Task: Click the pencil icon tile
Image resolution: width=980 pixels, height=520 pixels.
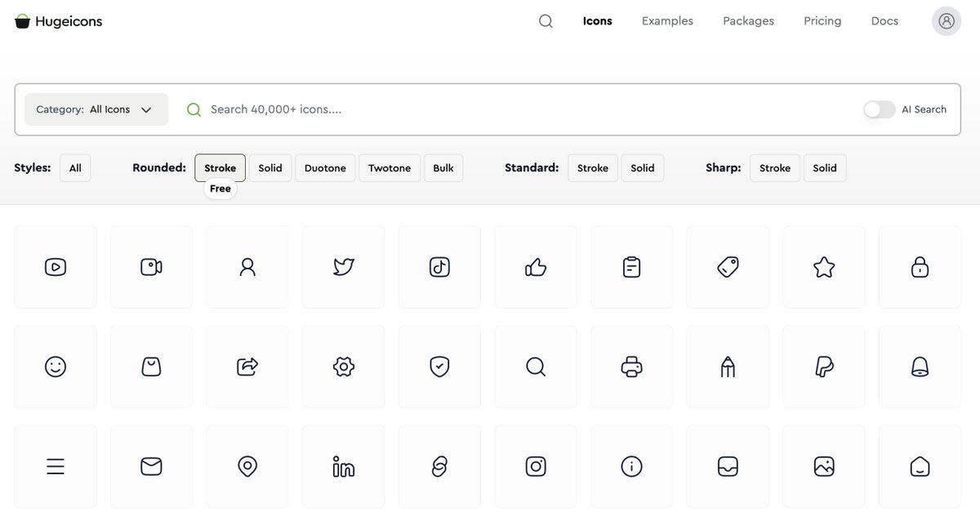Action: [728, 367]
